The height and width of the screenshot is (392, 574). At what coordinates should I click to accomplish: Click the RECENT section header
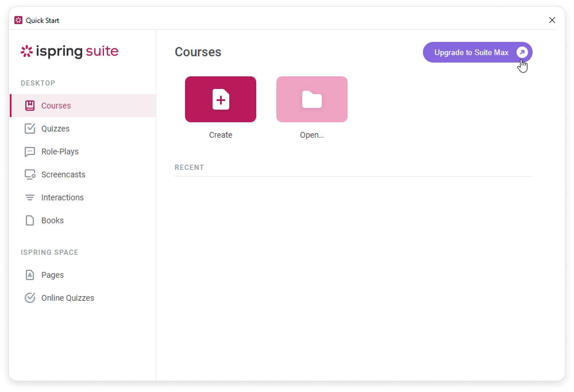pyautogui.click(x=189, y=167)
